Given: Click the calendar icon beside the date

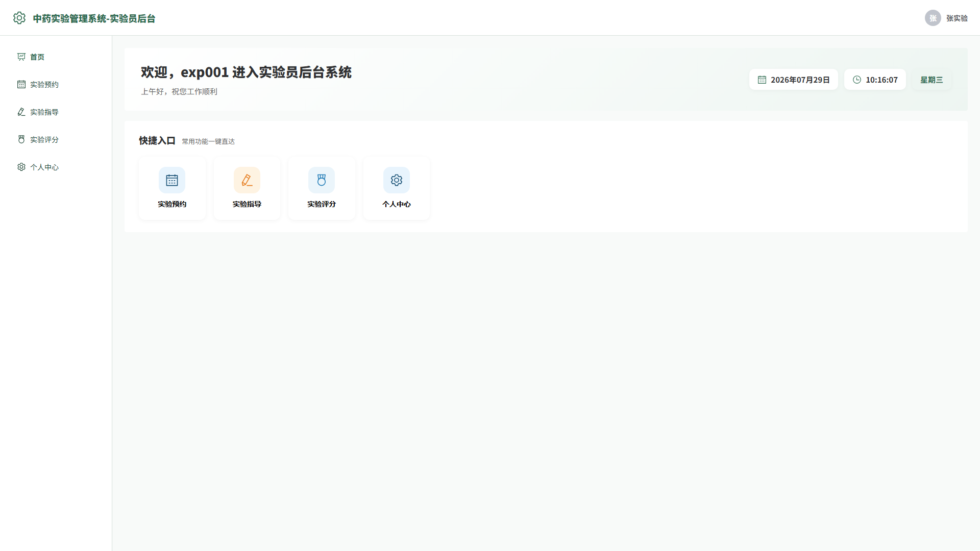Looking at the screenshot, I should click(x=762, y=80).
